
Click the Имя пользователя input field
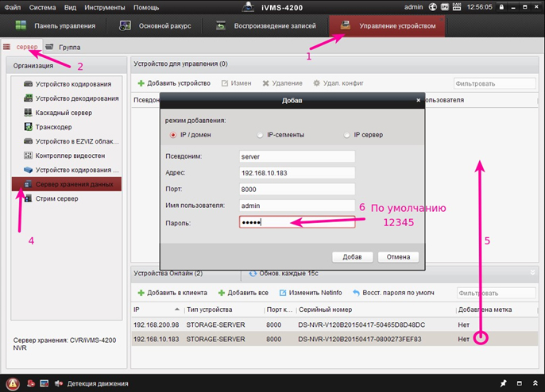tap(297, 206)
